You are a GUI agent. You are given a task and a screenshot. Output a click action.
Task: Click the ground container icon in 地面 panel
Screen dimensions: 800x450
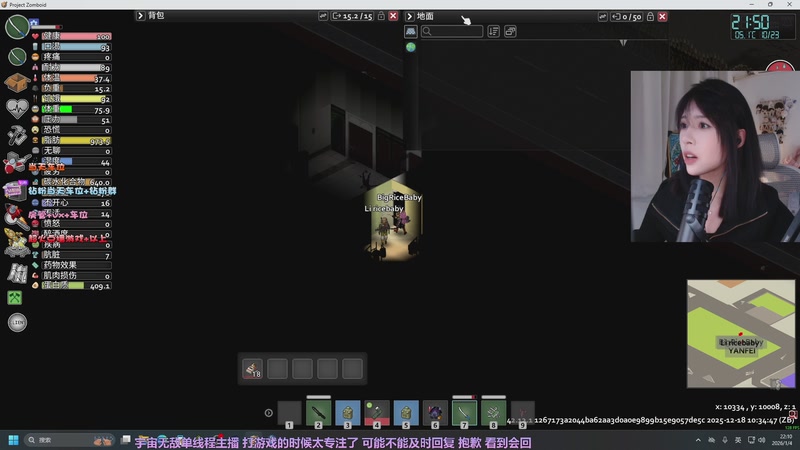tap(411, 32)
